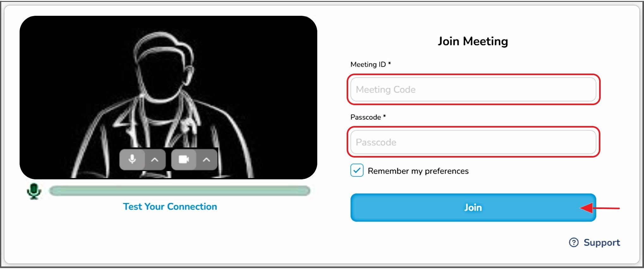Turn off the camera in the preview
The height and width of the screenshot is (269, 644).
point(184,160)
